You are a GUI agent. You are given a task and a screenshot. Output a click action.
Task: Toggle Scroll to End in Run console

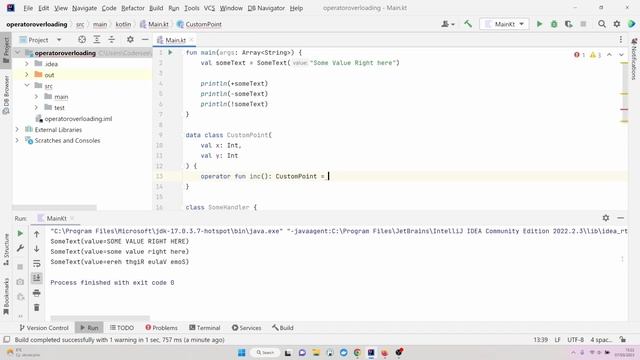[x=36, y=278]
